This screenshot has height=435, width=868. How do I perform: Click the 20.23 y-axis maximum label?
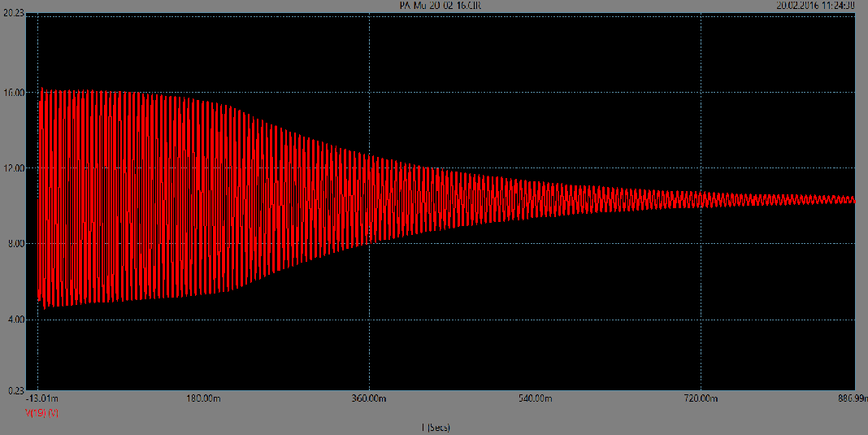(x=16, y=11)
